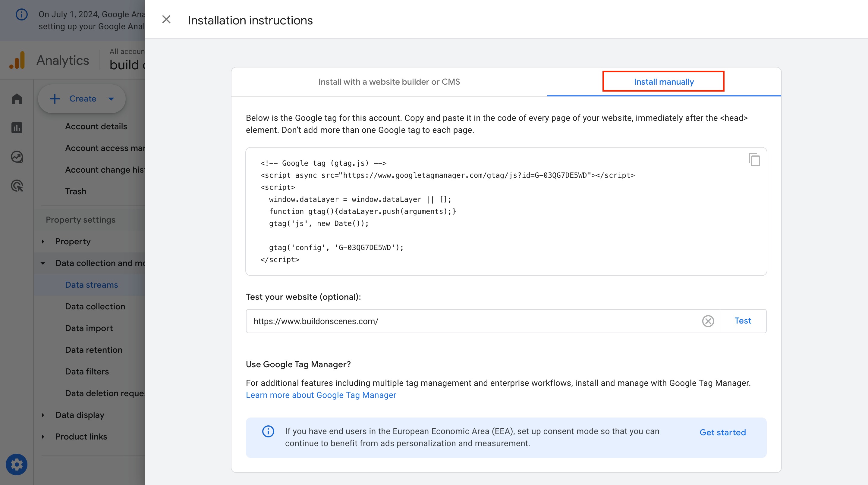Click the info icon in EEA notice

(268, 431)
